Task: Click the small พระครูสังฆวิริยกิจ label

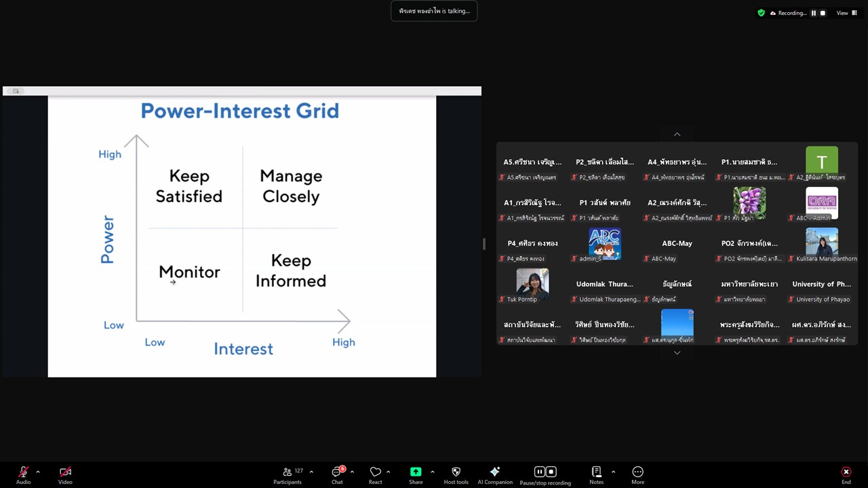Action: tap(751, 340)
